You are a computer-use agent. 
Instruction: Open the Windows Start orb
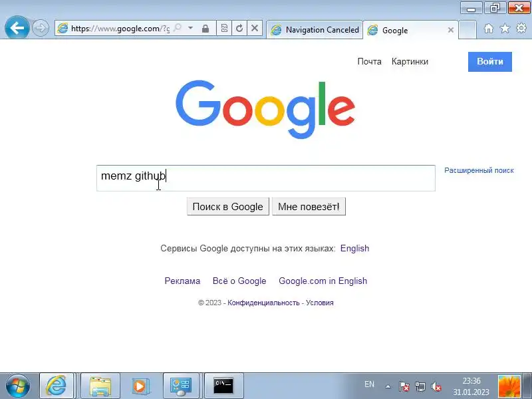pyautogui.click(x=18, y=386)
